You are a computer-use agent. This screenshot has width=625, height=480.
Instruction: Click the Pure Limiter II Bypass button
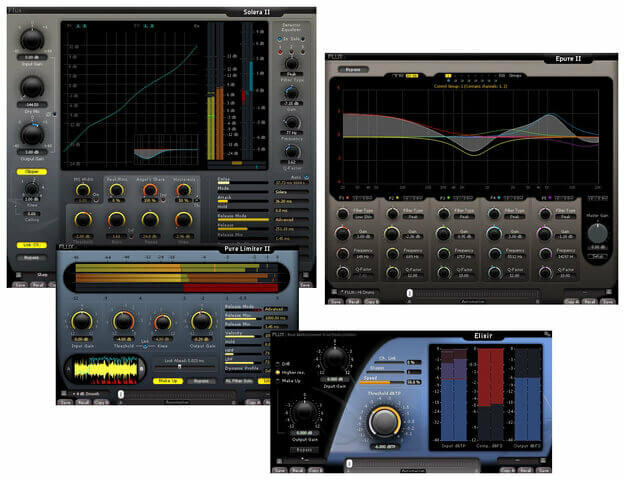[201, 381]
